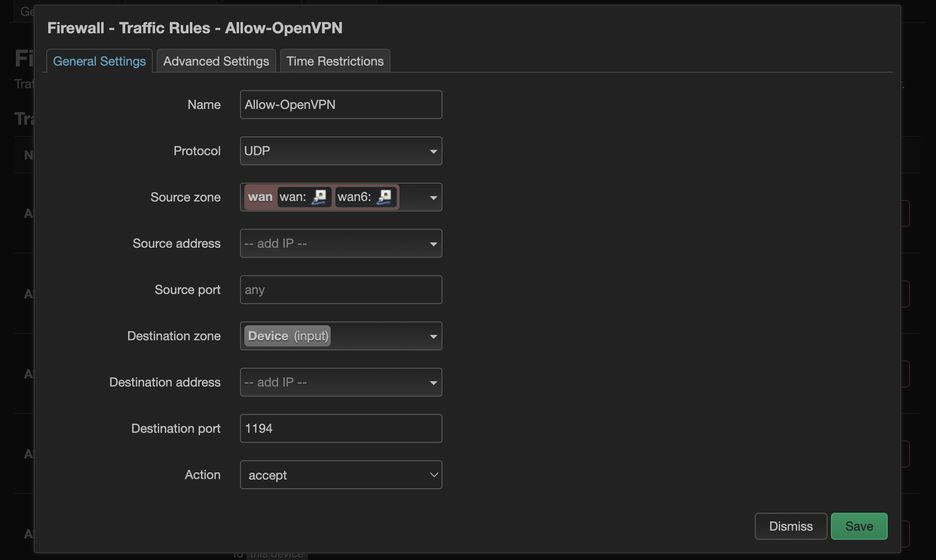The height and width of the screenshot is (560, 936).
Task: Click the Destination port field showing 1194
Action: click(341, 428)
